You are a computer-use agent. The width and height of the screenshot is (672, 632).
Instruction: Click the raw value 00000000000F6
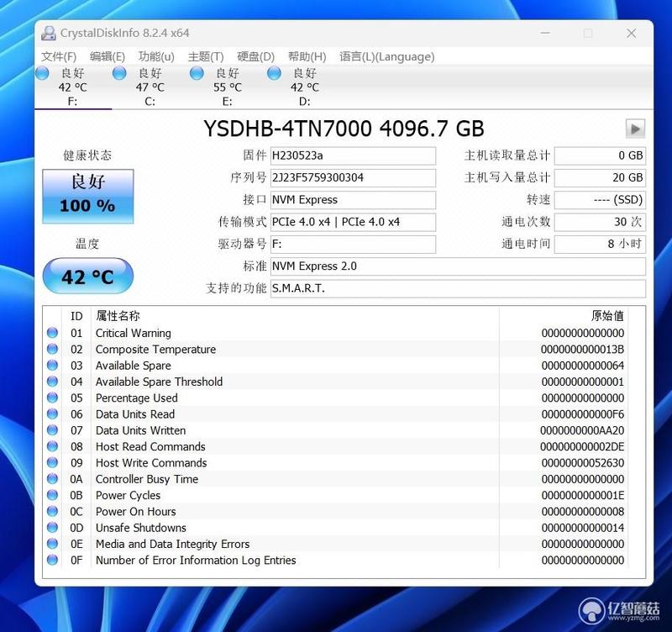(x=582, y=414)
